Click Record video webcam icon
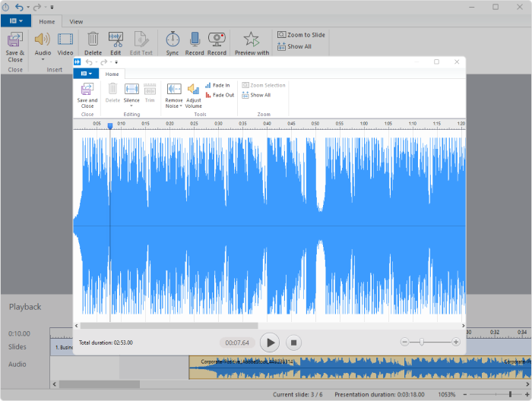Viewport: 532px width, 401px height. (217, 39)
